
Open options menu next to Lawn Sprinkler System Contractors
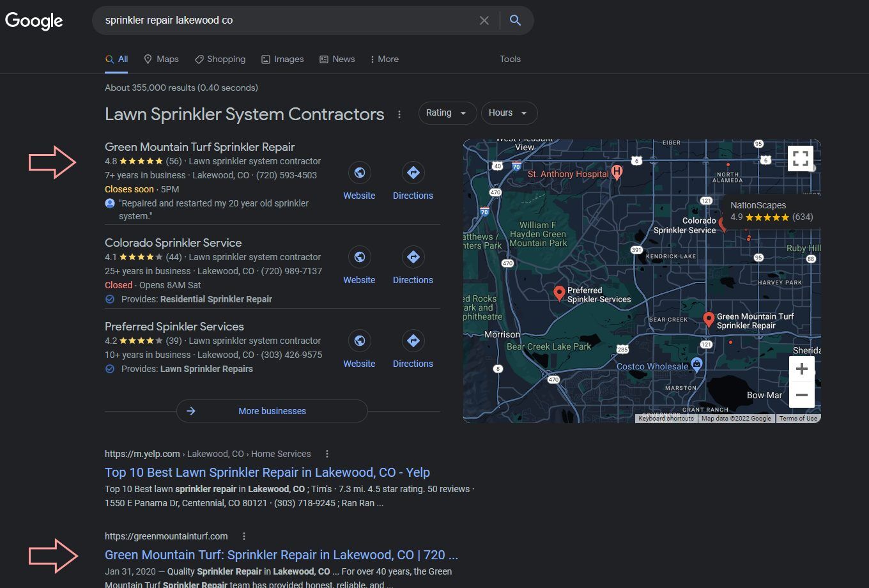click(399, 114)
